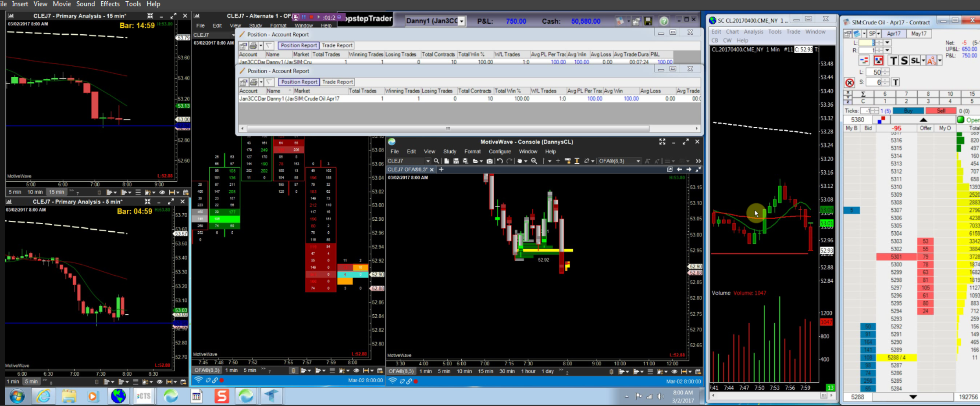Open the Danny1 account dropdown in TopstepTrader
980x406 pixels.
click(461, 21)
